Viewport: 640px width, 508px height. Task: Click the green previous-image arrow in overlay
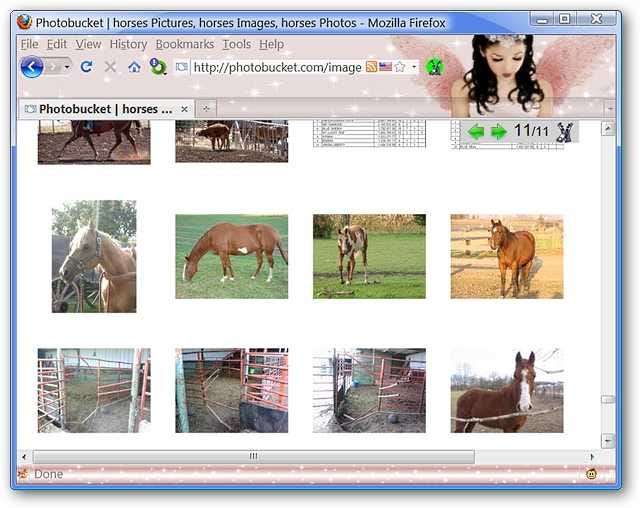click(476, 132)
